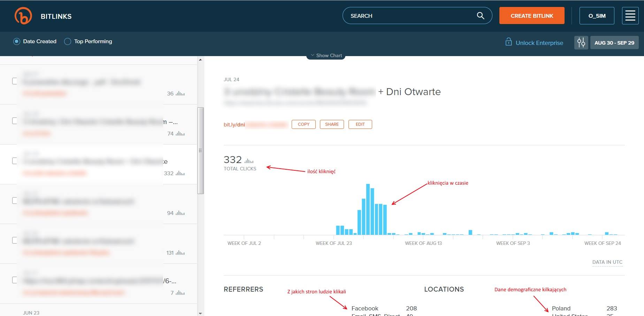Click the DATA IN UTC label
Image resolution: width=644 pixels, height=316 pixels.
point(607,262)
